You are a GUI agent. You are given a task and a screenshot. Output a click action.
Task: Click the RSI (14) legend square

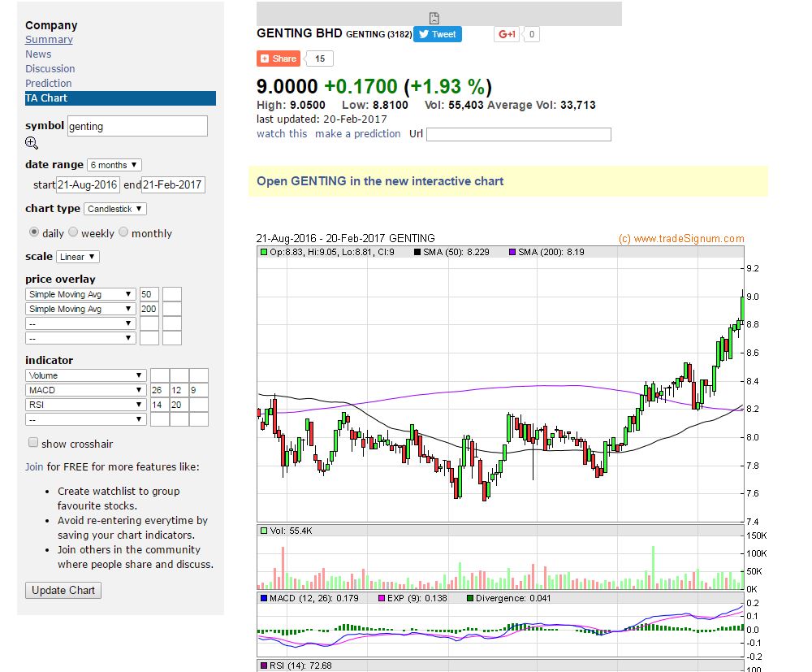pos(264,665)
